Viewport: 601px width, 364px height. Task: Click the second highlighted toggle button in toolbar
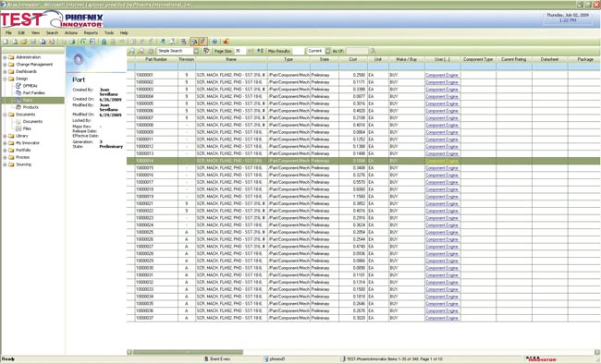coord(203,42)
